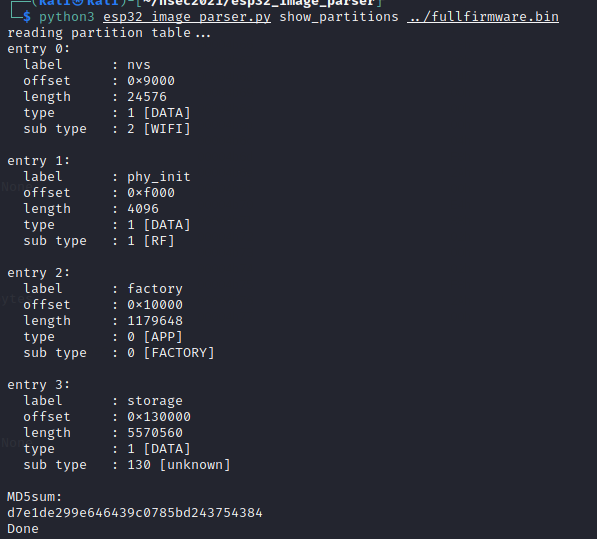The image size is (597, 539).
Task: Click the show_partitions command argument
Action: pos(339,17)
